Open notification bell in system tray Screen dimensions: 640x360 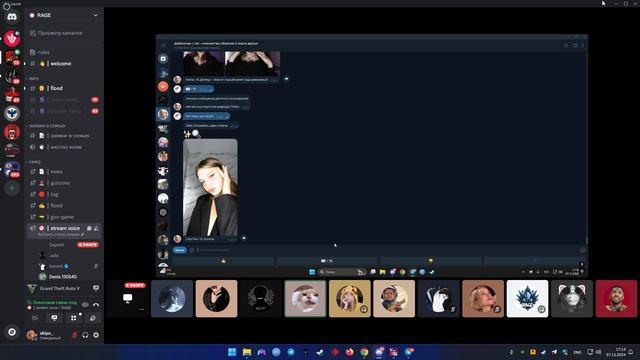click(x=631, y=352)
